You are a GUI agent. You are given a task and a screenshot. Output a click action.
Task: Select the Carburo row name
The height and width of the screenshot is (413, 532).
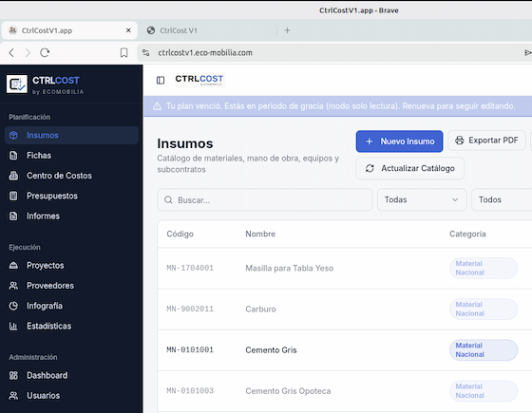(260, 310)
